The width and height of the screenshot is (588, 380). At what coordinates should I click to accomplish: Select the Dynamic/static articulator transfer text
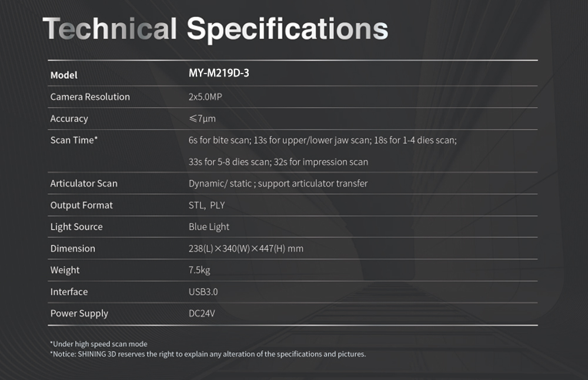278,184
